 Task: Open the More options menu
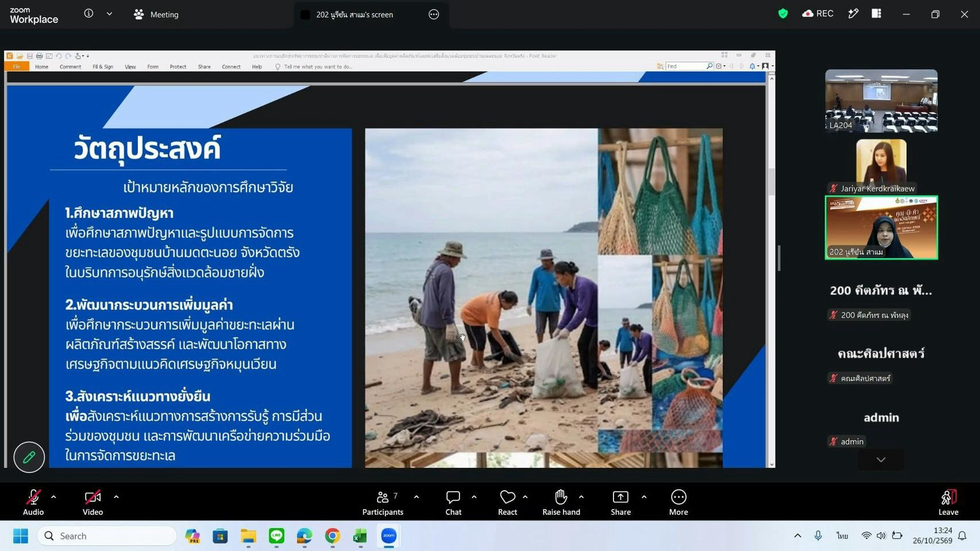[678, 503]
